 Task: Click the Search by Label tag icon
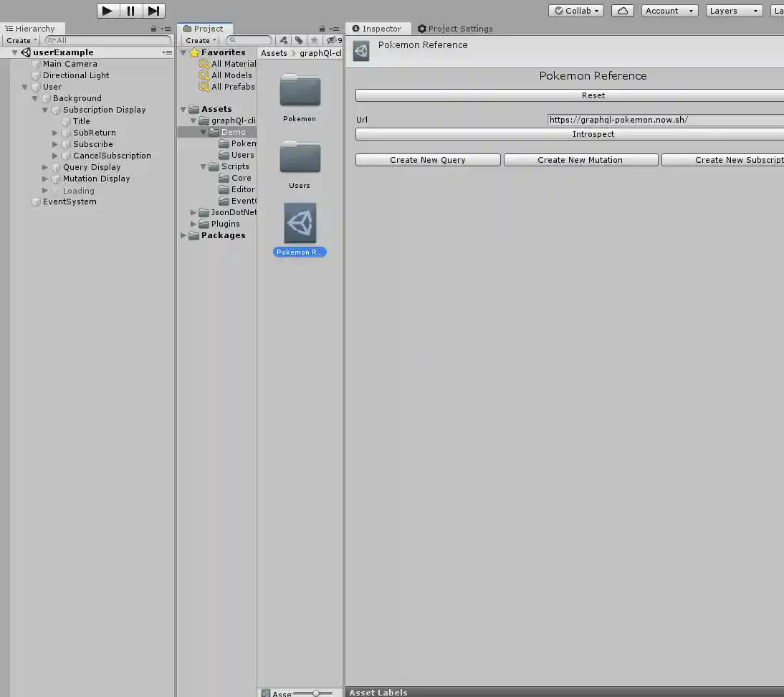pyautogui.click(x=299, y=40)
